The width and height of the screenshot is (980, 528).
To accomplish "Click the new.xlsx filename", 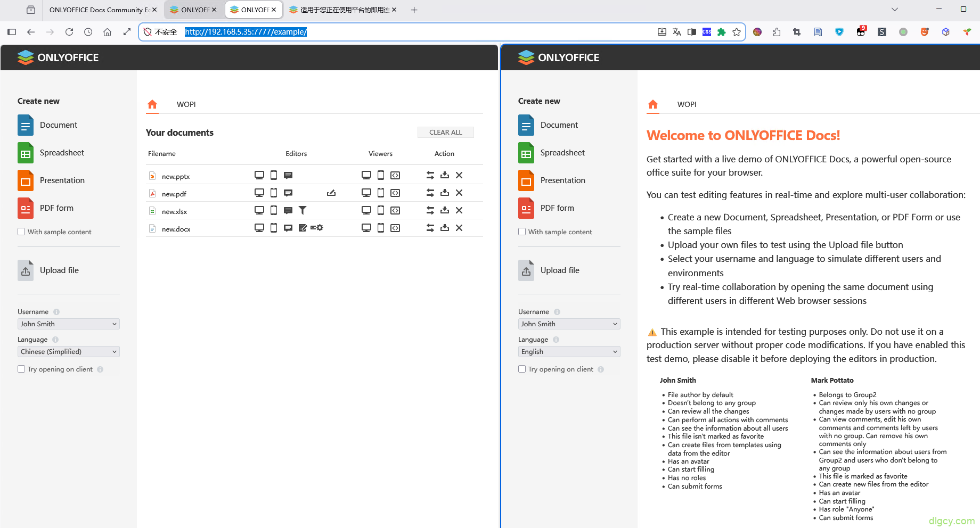I will point(175,211).
